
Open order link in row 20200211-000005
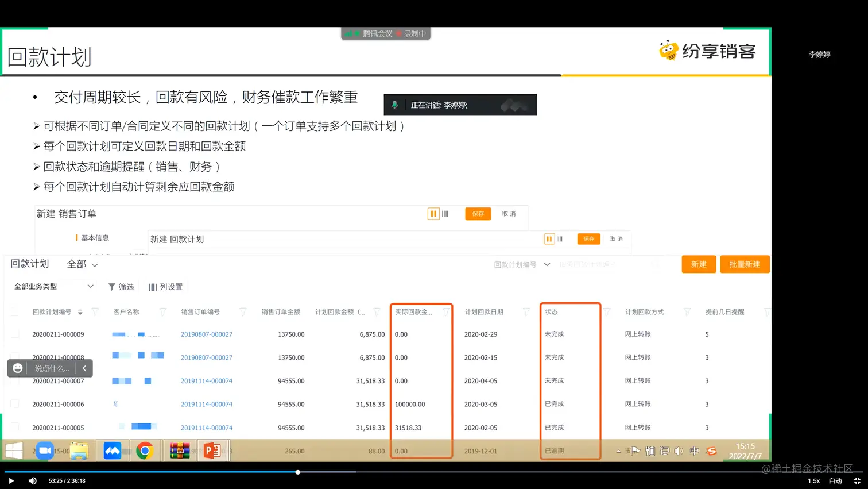(207, 428)
